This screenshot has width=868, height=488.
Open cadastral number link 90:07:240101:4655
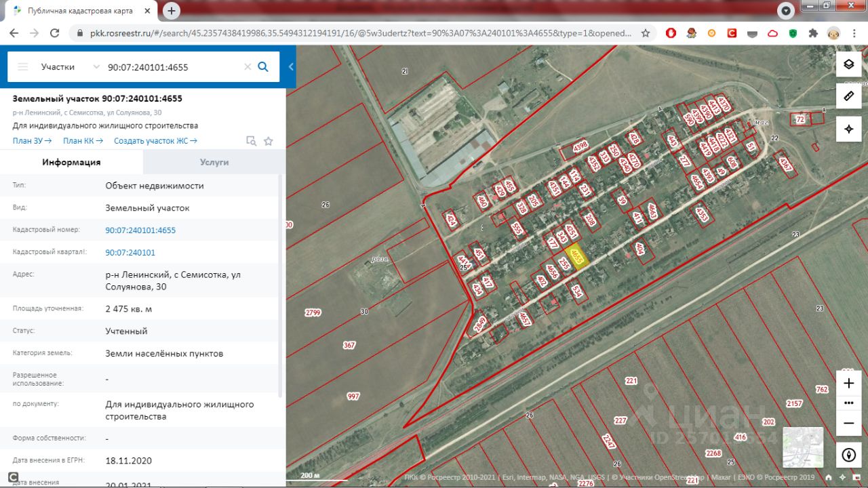(140, 230)
